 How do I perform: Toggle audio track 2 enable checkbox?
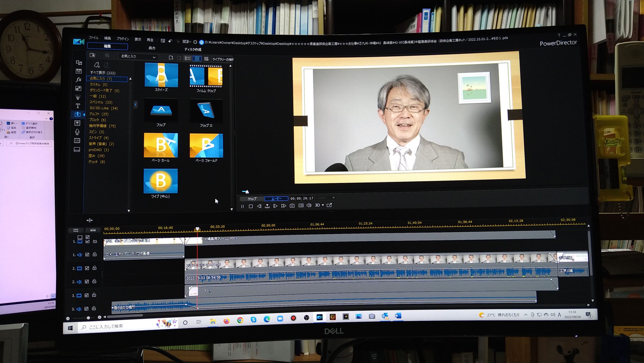coord(87,281)
